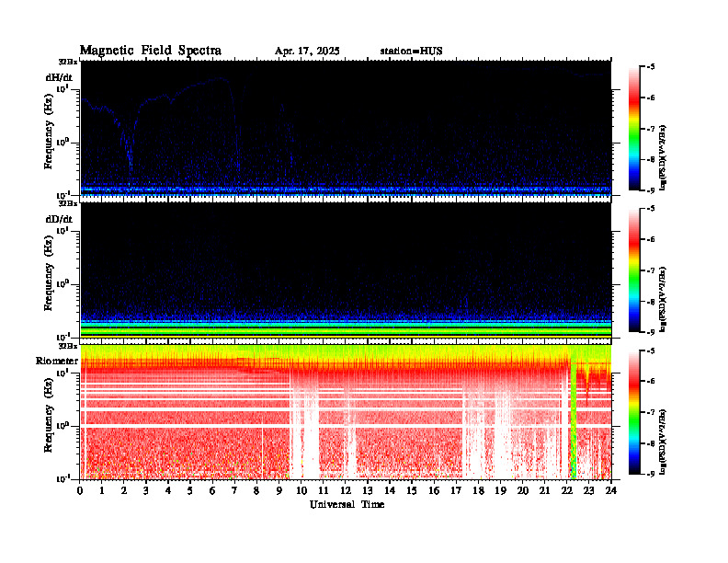Screen dimensions: 728x563
Task: Click hour 19 on the time axis
Action: (500, 490)
